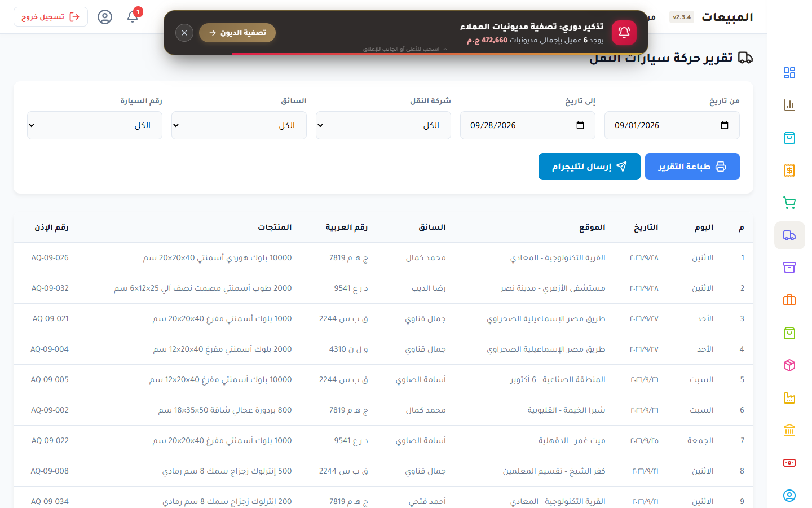812x508 pixels.
Task: Open the dashboard grid icon in sidebar
Action: tap(789, 73)
